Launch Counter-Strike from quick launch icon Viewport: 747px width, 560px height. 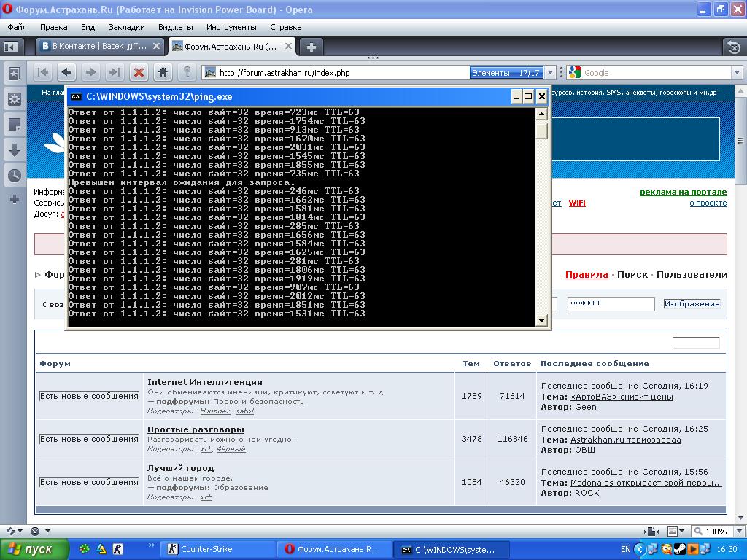(x=117, y=549)
